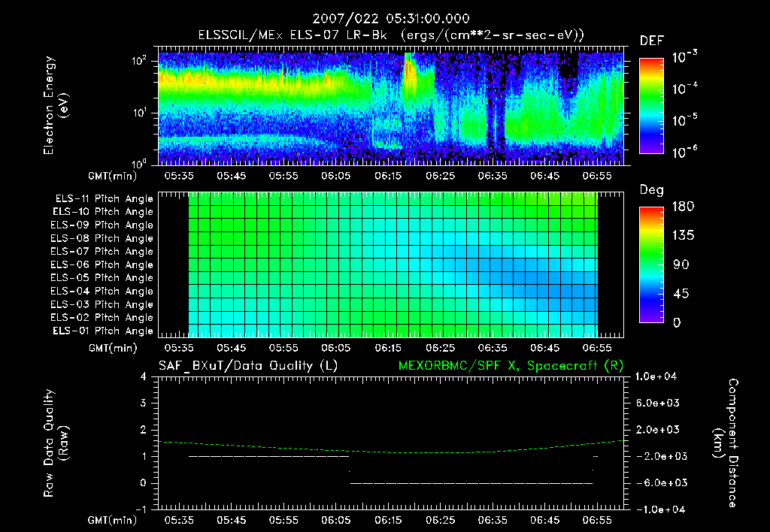This screenshot has height=532, width=770.
Task: Click the Electron Energy (eV) axis label
Action: point(56,105)
